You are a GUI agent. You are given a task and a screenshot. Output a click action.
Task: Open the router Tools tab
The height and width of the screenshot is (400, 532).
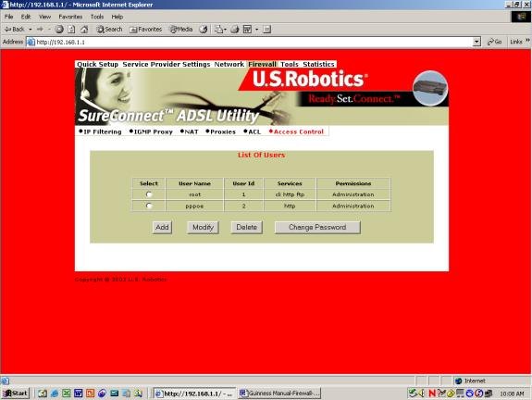(x=290, y=64)
